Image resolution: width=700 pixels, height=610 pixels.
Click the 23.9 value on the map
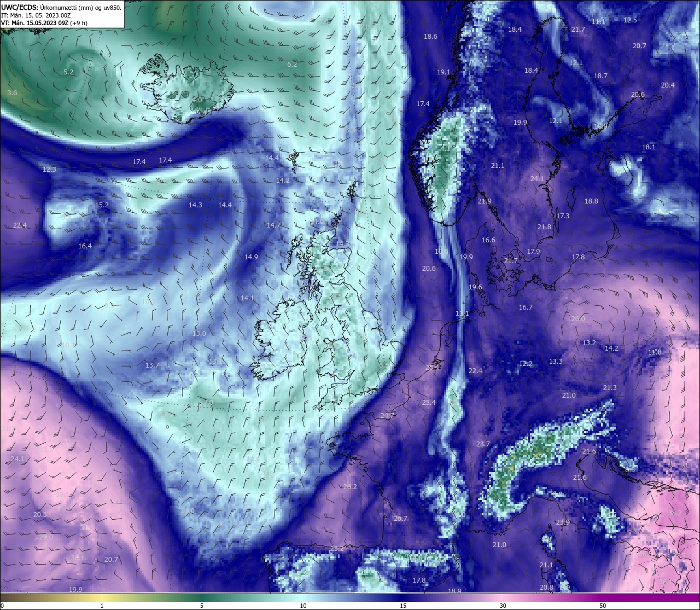point(563,522)
